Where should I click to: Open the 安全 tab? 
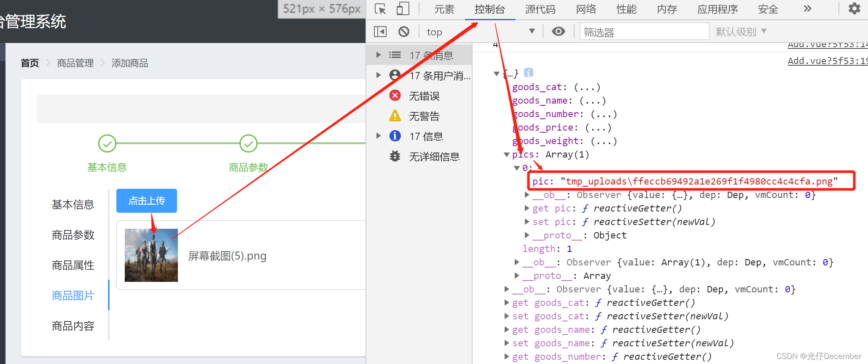click(768, 9)
